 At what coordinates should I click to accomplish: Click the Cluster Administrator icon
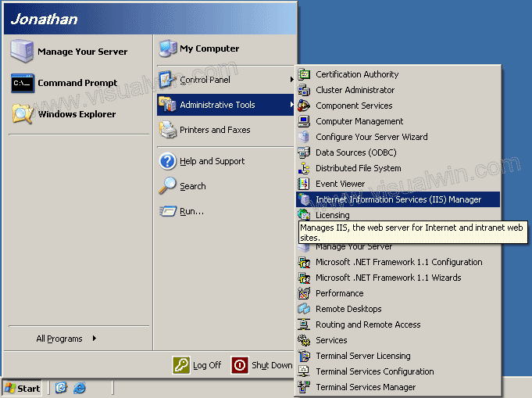(304, 90)
